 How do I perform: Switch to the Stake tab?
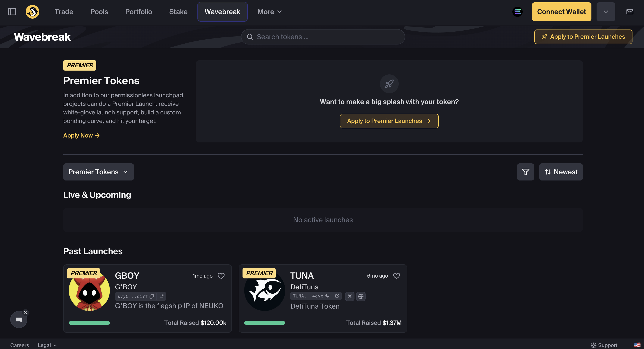pyautogui.click(x=178, y=12)
